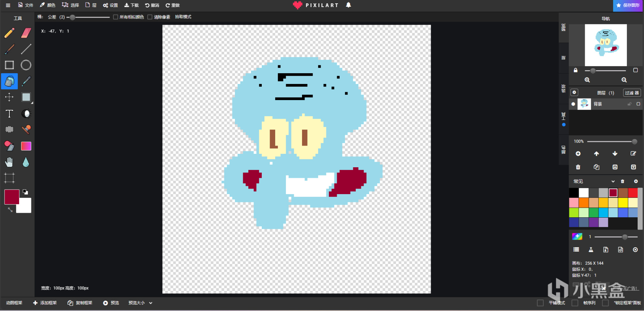The width and height of the screenshot is (644, 311).
Task: Click the 保存图形 save button
Action: 628,6
